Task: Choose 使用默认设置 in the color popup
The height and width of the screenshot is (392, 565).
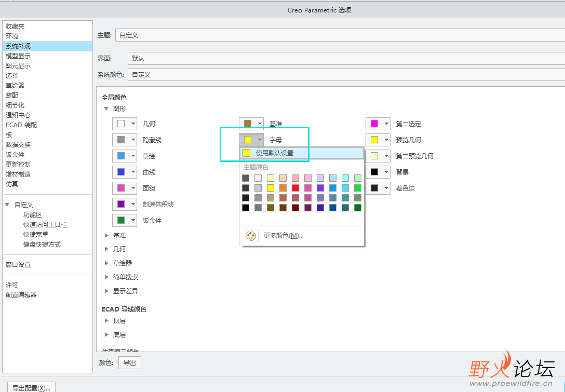Action: click(302, 153)
